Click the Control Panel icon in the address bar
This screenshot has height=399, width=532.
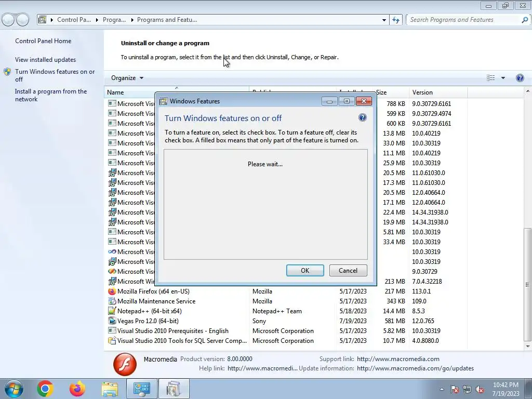pos(43,20)
